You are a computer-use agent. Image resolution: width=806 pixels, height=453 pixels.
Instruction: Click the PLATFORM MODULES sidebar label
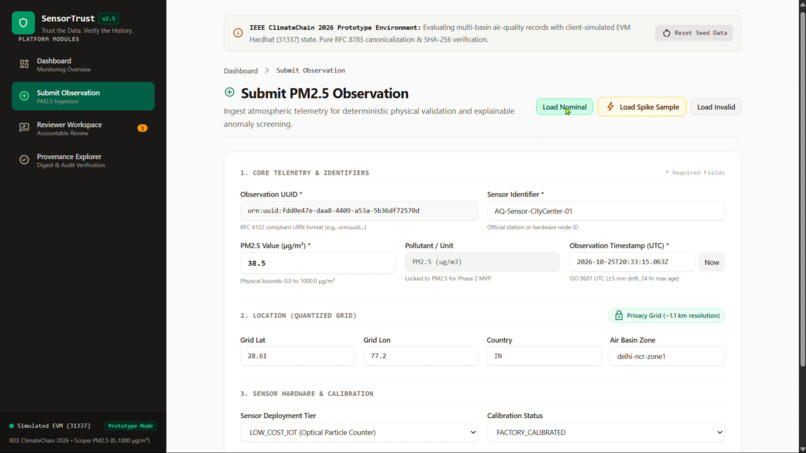coord(49,39)
